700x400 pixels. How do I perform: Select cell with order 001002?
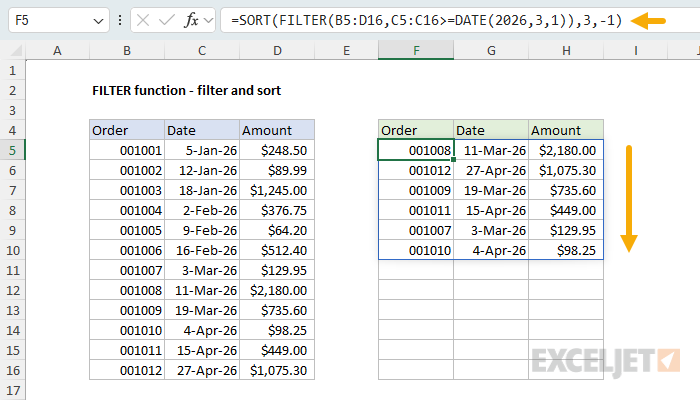(127, 170)
